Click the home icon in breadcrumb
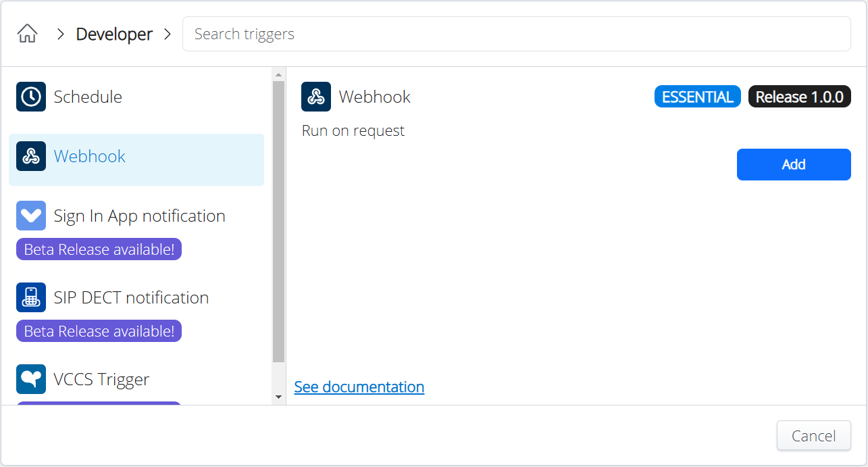 click(27, 34)
